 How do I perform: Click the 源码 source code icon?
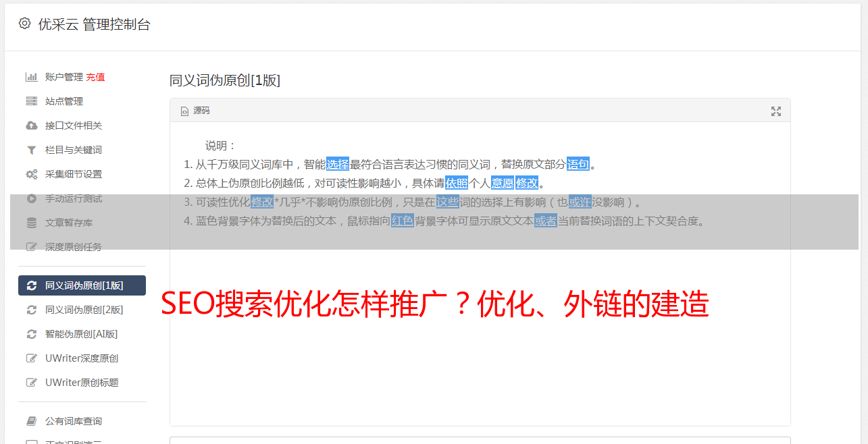184,111
